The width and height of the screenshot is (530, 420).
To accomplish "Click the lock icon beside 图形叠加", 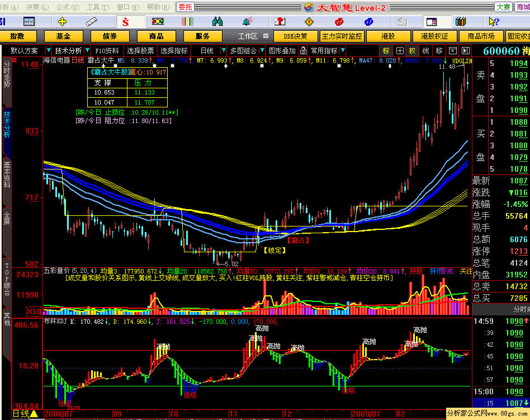I will point(303,51).
